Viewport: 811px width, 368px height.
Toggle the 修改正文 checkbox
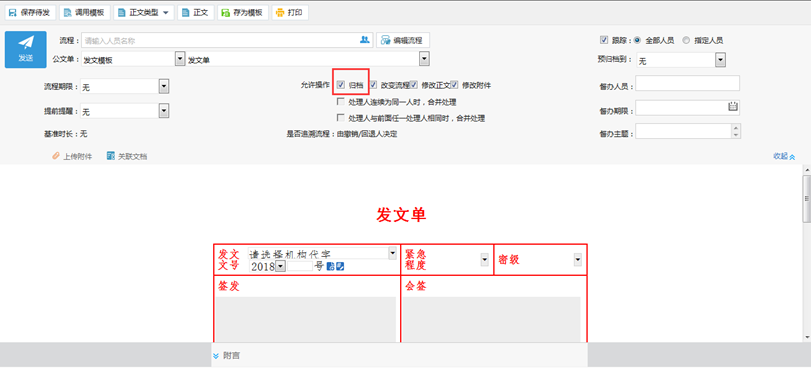(414, 85)
